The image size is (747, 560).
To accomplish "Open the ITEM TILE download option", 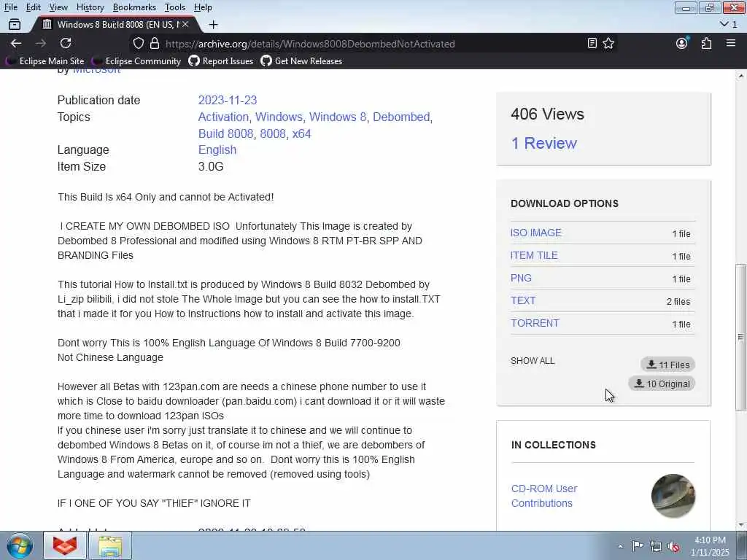I will 534,255.
